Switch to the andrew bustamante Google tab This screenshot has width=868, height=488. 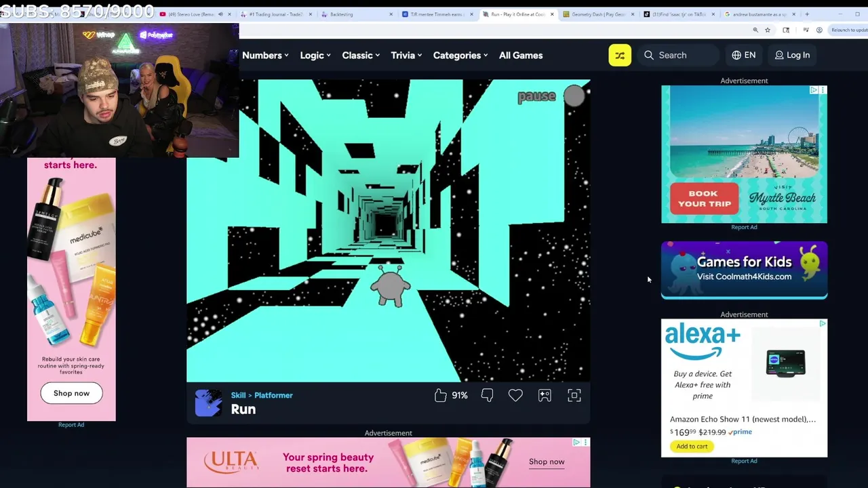(x=758, y=14)
